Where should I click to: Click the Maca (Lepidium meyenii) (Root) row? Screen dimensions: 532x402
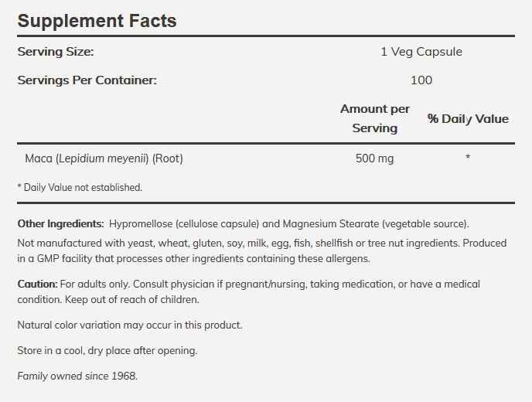pos(266,158)
